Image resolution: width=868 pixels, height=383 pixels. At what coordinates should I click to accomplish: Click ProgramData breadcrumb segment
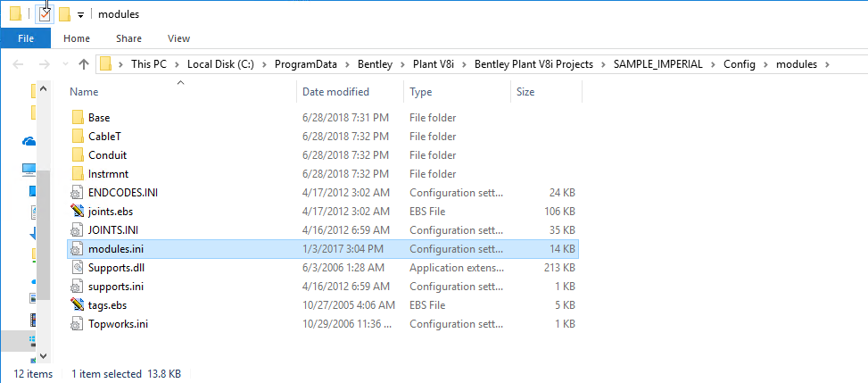pyautogui.click(x=306, y=64)
